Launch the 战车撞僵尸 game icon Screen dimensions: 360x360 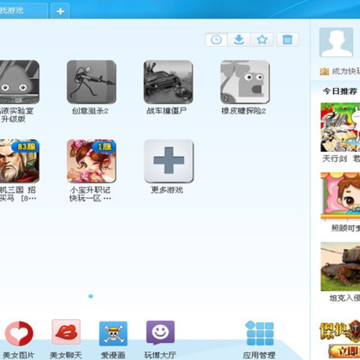[x=168, y=82]
